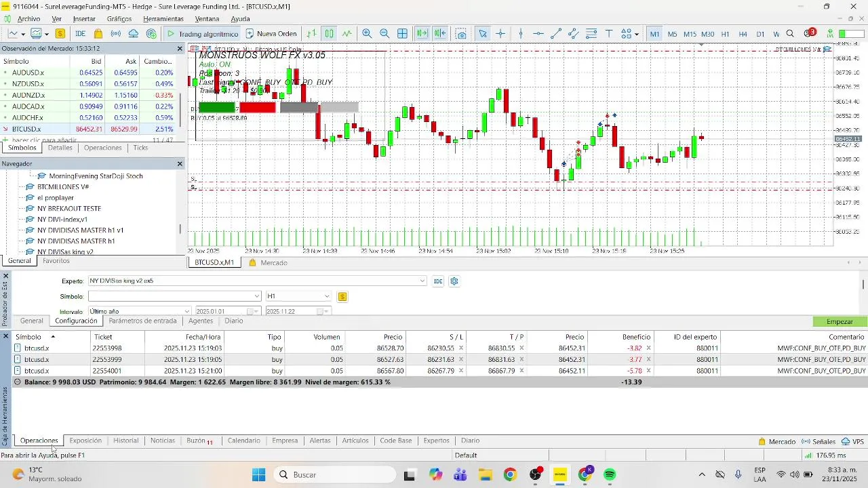The width and height of the screenshot is (868, 488).
Task: Switch chart to H4 timeframe
Action: (743, 34)
